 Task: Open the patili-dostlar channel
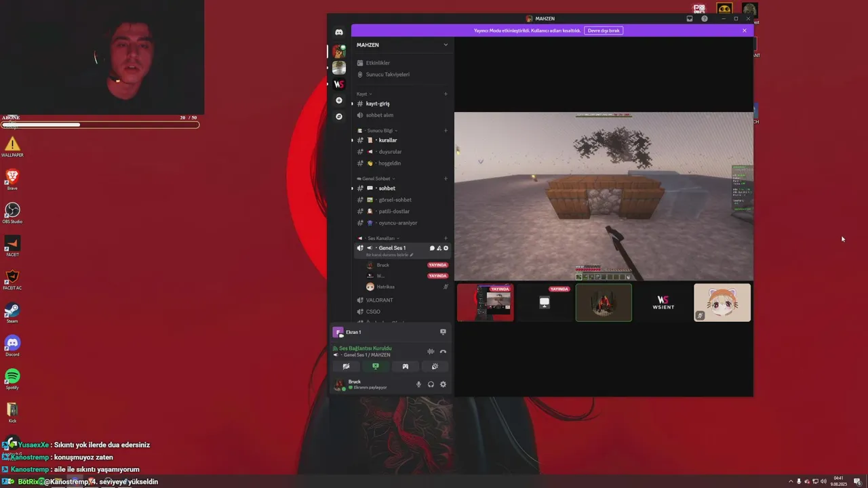coord(402,211)
